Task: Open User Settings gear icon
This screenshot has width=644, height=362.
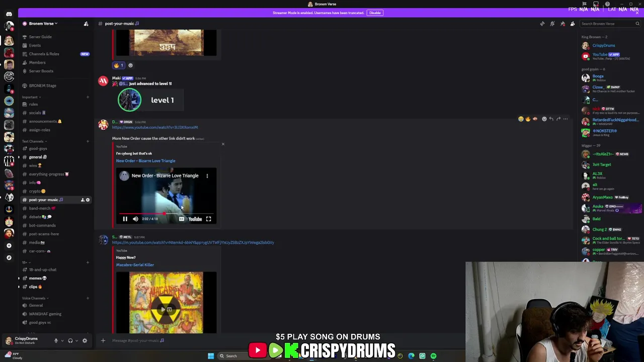Action: 85,341
